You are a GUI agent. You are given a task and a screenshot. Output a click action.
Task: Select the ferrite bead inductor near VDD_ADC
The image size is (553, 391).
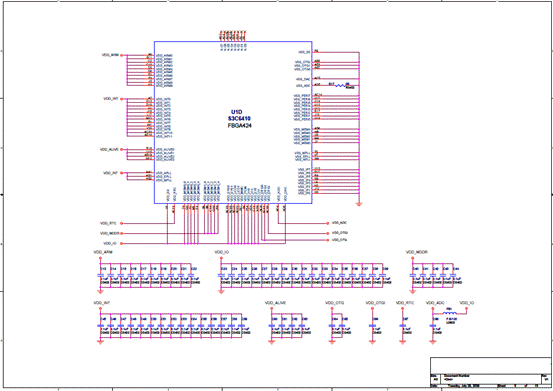(x=450, y=313)
